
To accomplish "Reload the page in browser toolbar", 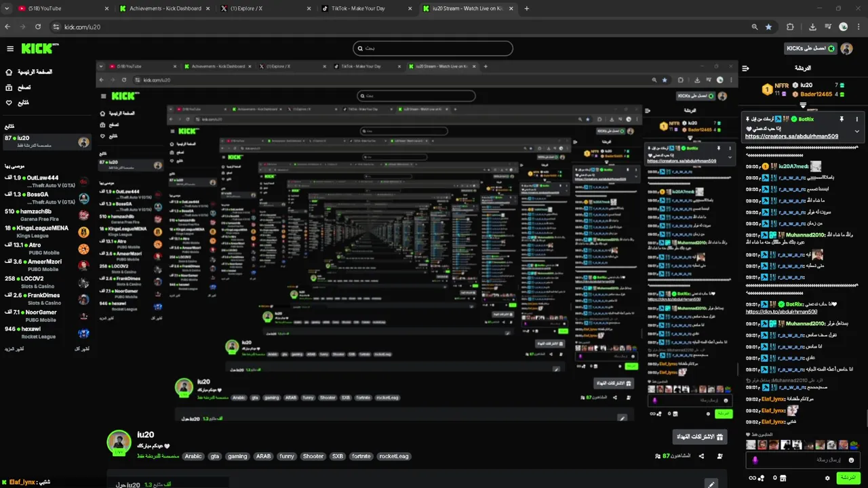I will click(38, 27).
